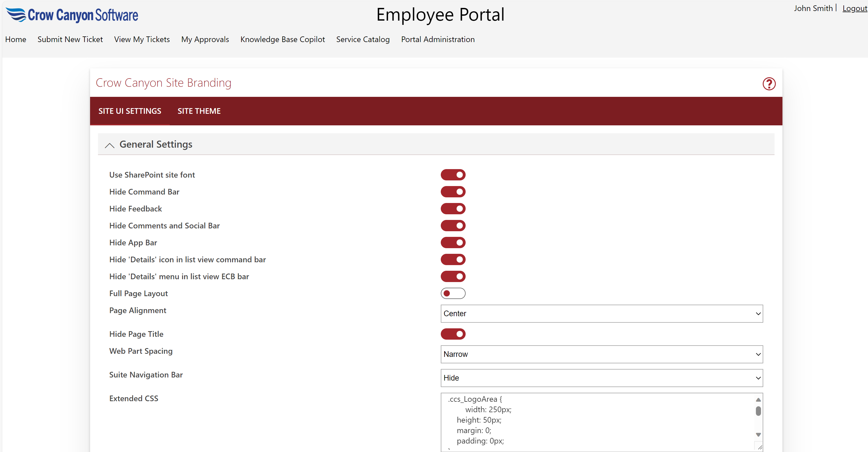Switch to the SITE THEME tab
Image resolution: width=868 pixels, height=452 pixels.
[x=199, y=111]
